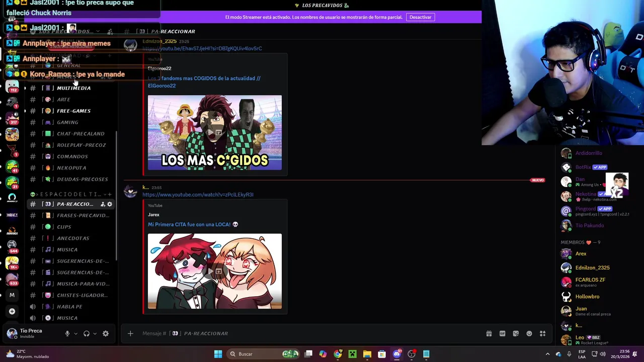
Task: Open the GIF picker
Action: [x=502, y=333]
